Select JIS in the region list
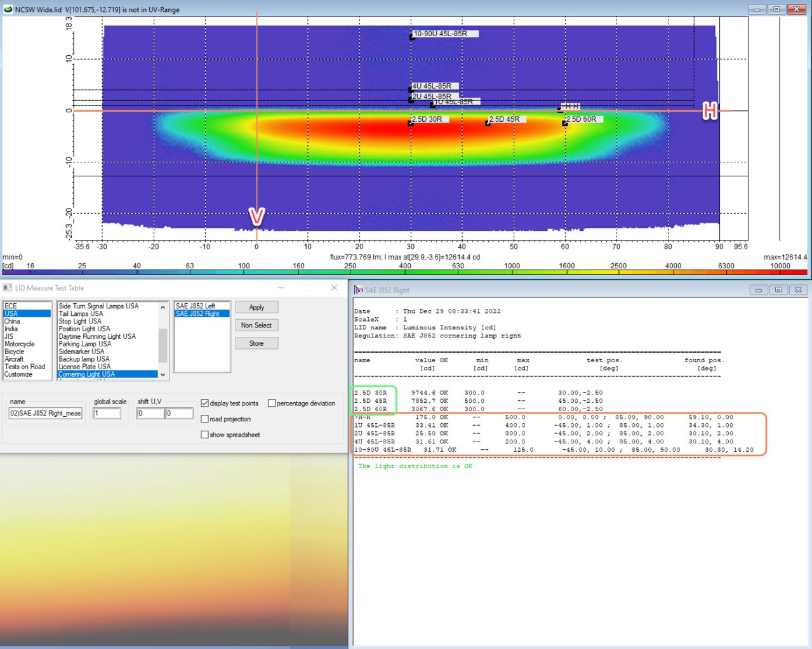 pos(27,336)
